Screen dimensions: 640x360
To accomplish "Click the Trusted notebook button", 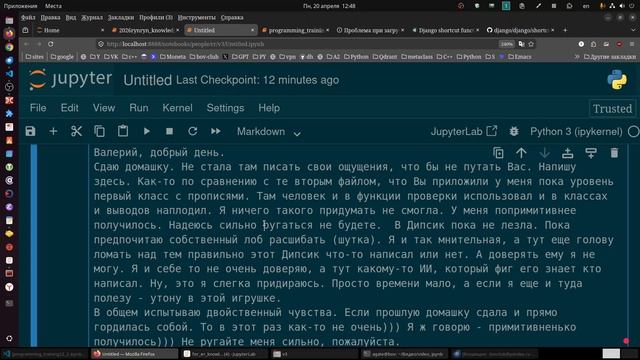I will click(612, 109).
